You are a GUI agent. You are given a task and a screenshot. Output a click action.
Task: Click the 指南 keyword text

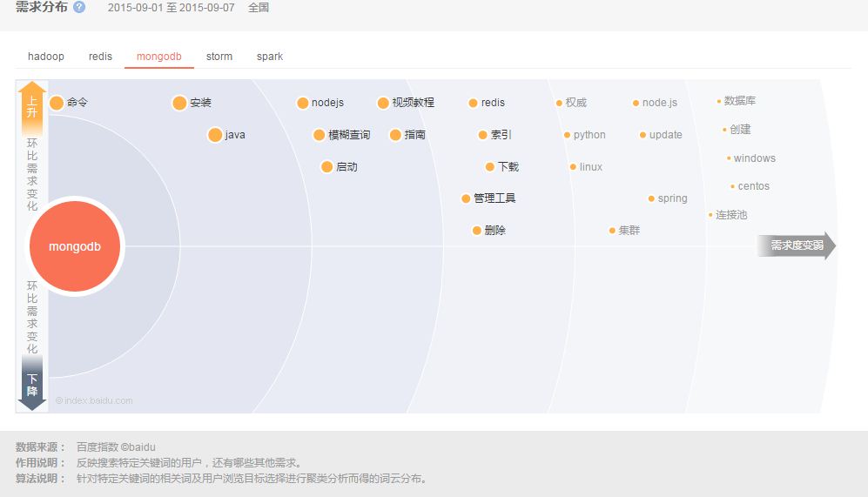click(x=414, y=135)
